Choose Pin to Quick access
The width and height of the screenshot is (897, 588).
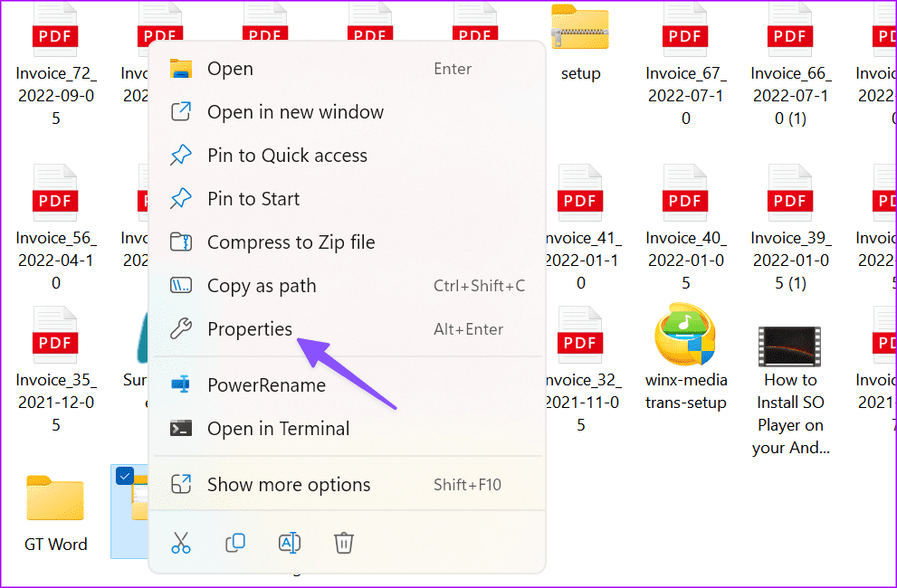(x=287, y=155)
